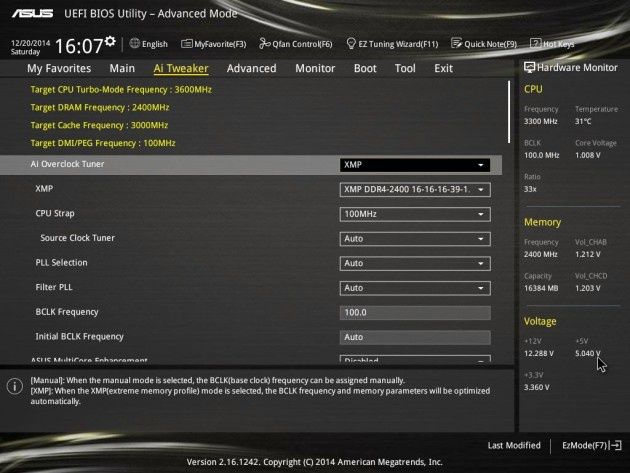Launch EZ Tuning Wizard lightbulb icon
Screen dimensions: 630x473
(351, 43)
